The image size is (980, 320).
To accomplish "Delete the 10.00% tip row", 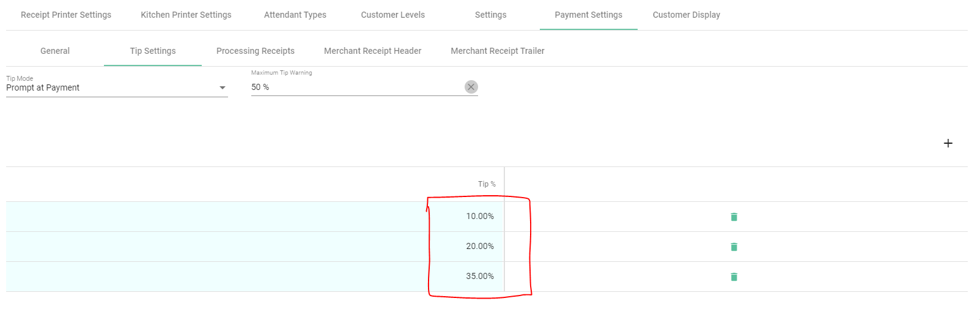I will [734, 217].
